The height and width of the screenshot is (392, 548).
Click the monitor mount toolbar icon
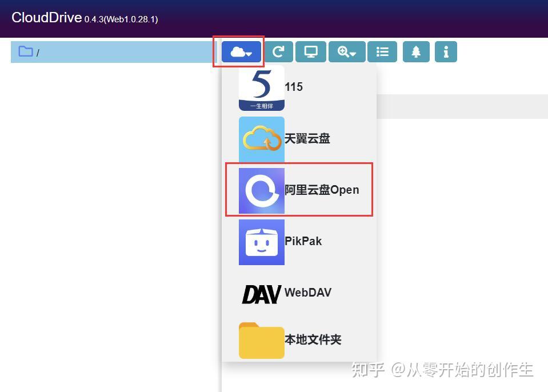pos(311,52)
